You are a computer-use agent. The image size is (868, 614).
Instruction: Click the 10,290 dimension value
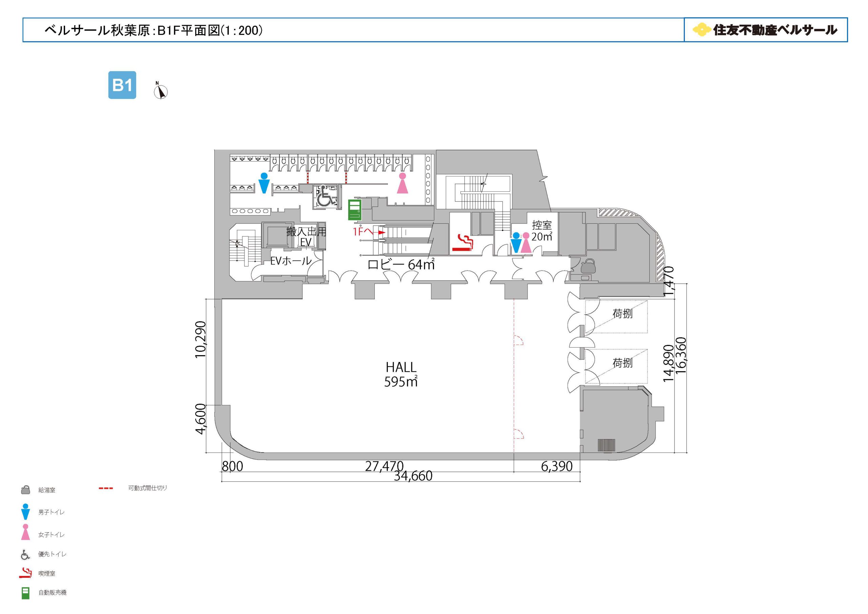pos(200,339)
